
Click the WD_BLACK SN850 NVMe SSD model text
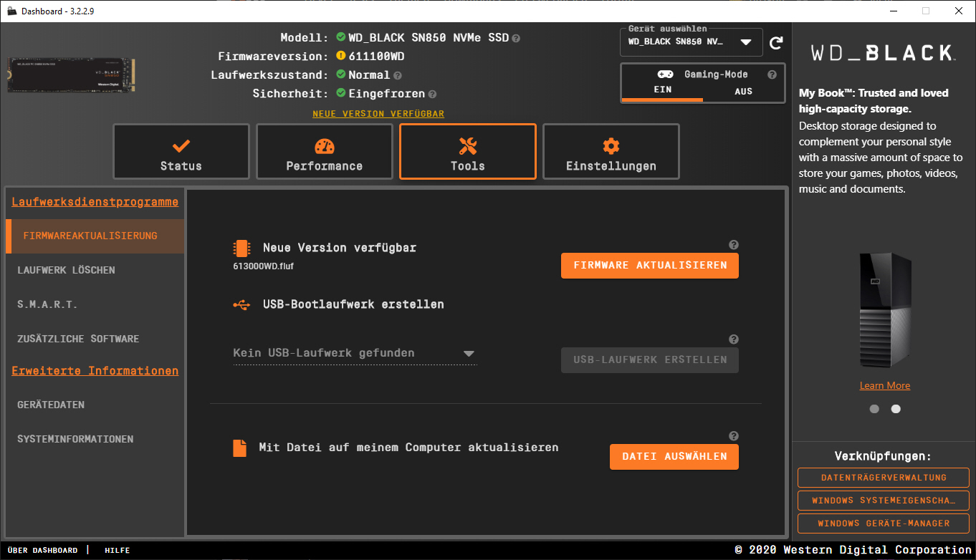pos(429,37)
